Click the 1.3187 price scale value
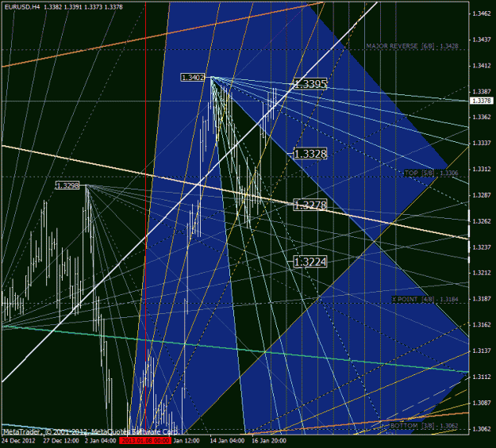Viewport: 496px width, 448px height. 482,298
